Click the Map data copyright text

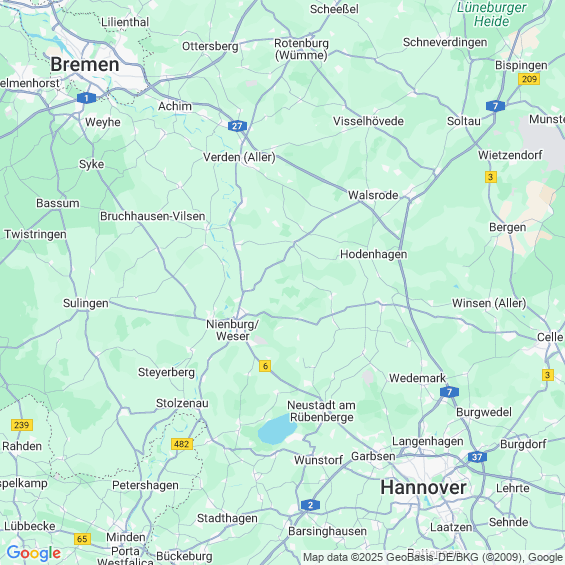click(433, 557)
